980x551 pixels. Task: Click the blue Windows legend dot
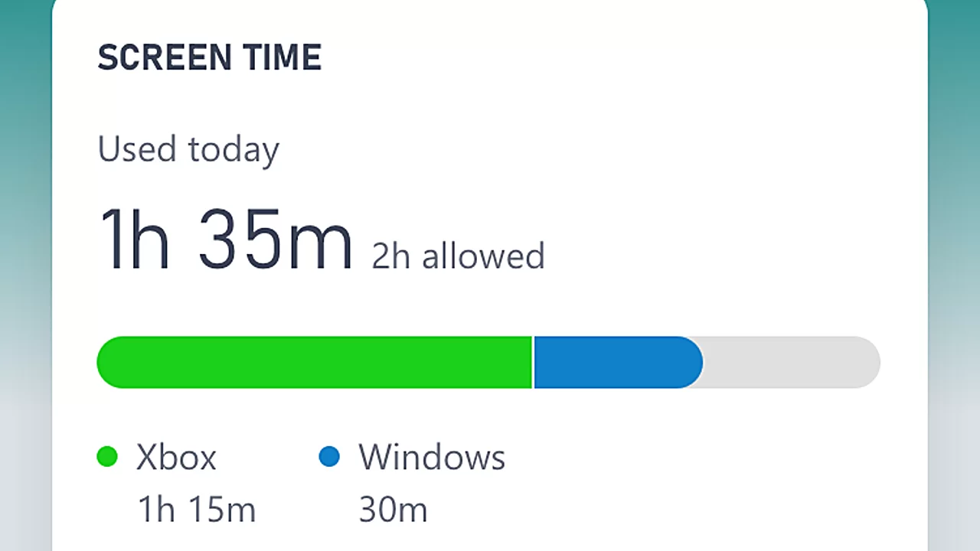329,458
